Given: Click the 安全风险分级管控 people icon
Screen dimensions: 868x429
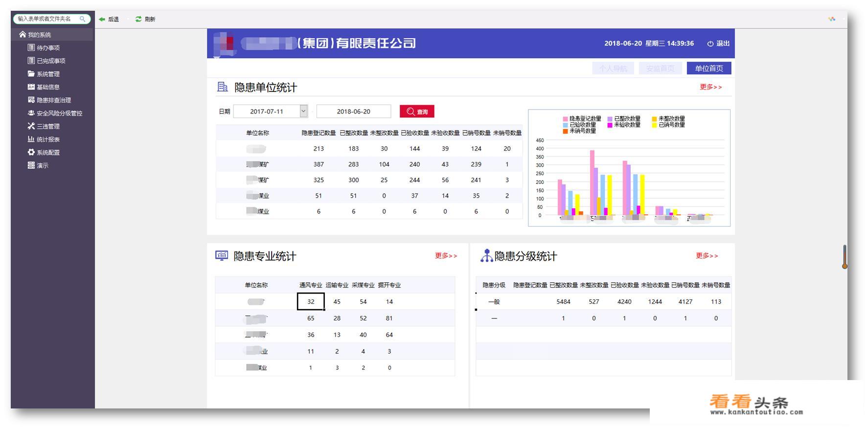Looking at the screenshot, I should point(31,113).
